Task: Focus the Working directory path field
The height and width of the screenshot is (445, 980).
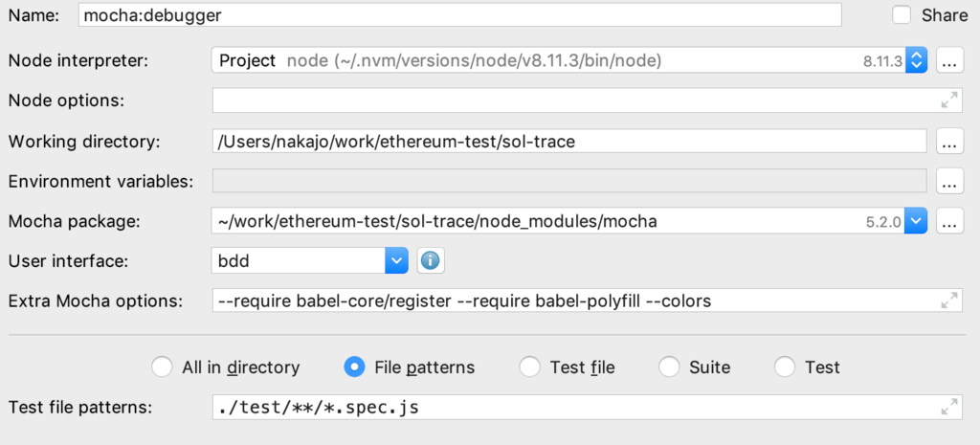Action: 568,142
